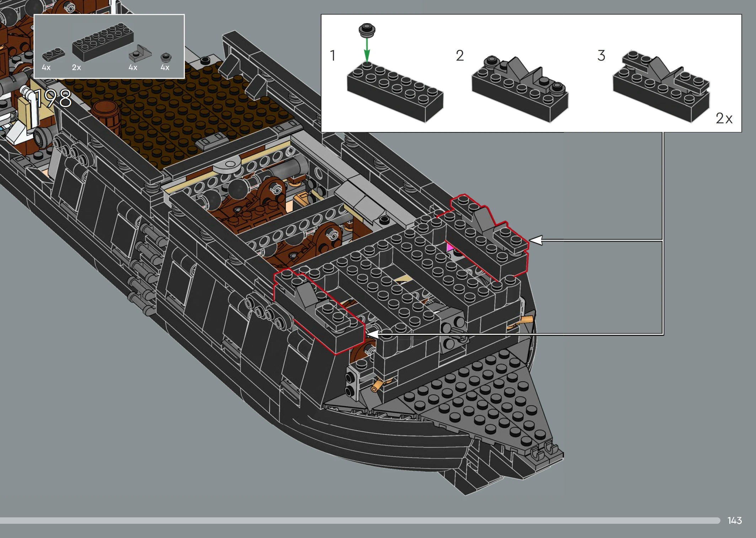Click the gray bracket piece in parts list
The width and height of the screenshot is (756, 538).
tap(140, 53)
